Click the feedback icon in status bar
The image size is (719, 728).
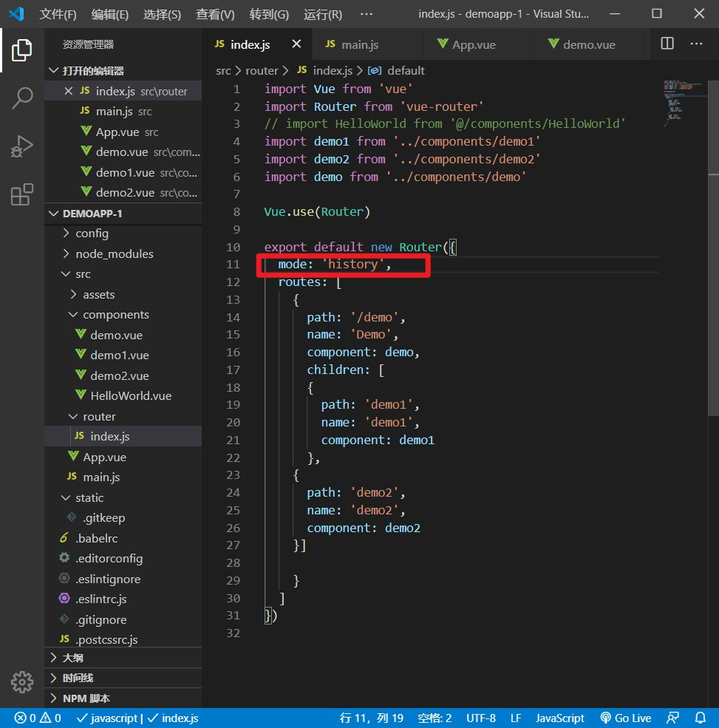672,718
